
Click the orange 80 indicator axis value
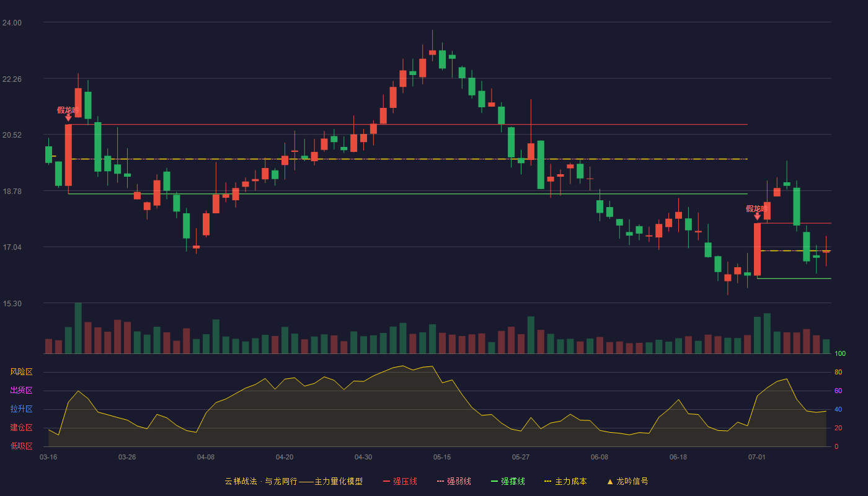[x=838, y=373]
